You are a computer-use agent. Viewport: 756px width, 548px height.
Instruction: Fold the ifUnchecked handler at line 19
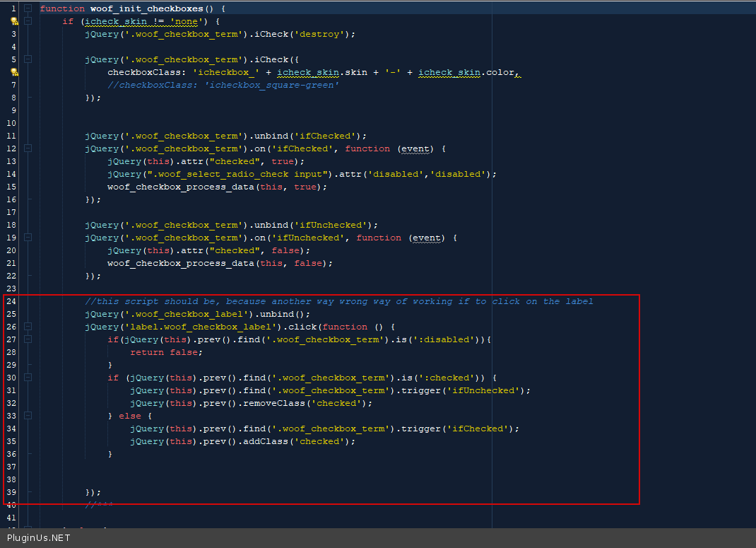[x=28, y=238]
